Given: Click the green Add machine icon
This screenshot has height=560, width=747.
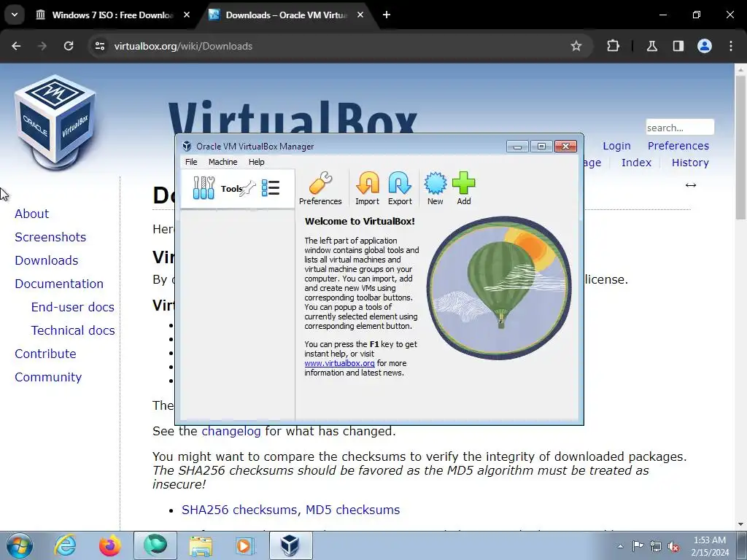Looking at the screenshot, I should coord(463,189).
